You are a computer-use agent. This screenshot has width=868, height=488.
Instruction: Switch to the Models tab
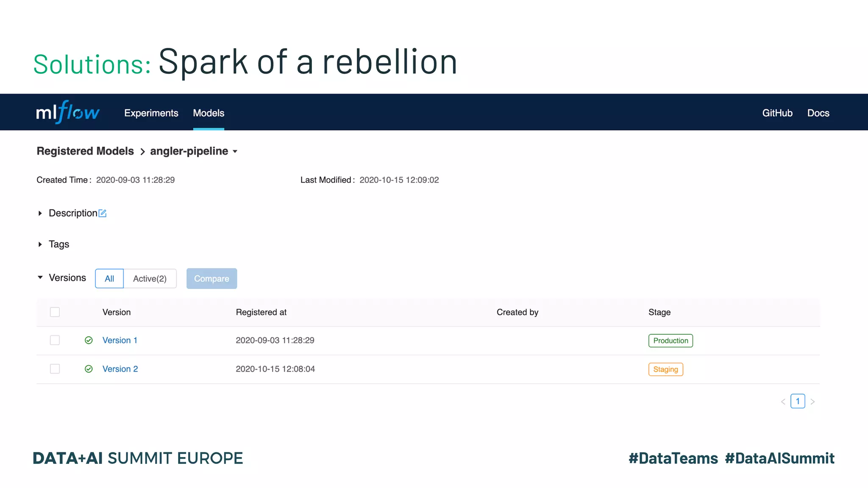coord(209,113)
